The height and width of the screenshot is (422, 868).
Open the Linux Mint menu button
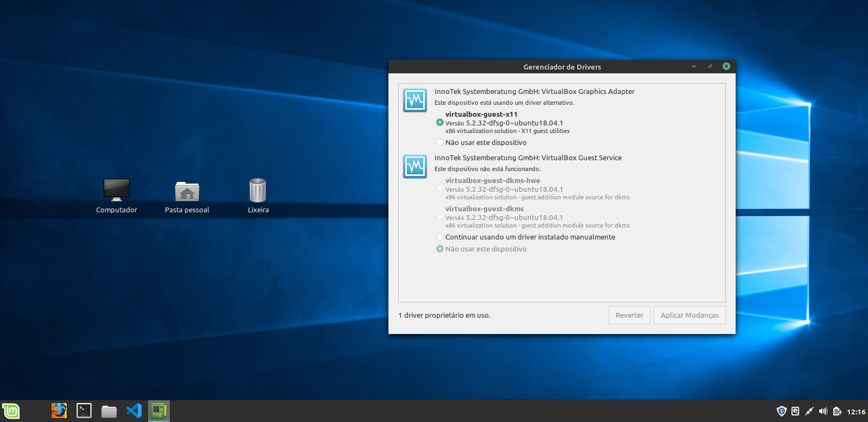(11, 411)
